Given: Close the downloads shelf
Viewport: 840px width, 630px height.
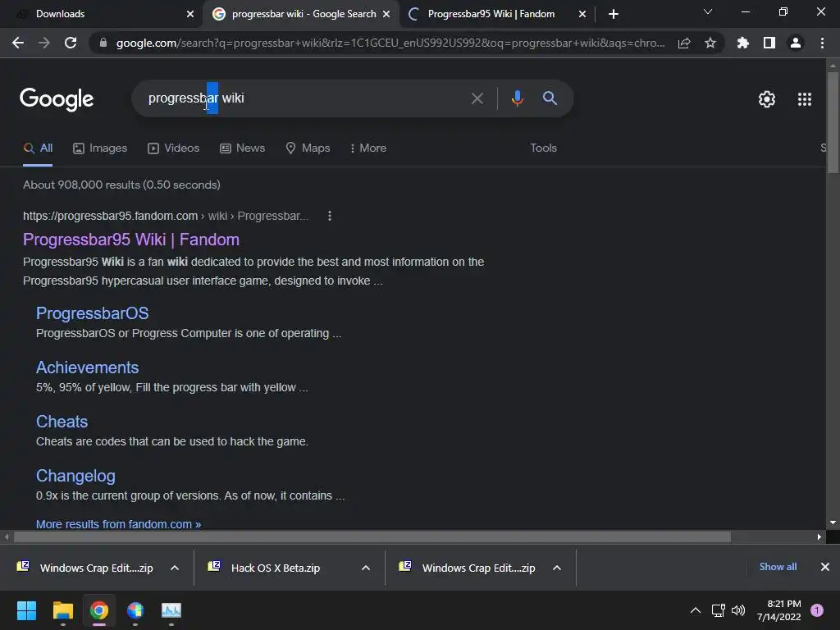Looking at the screenshot, I should 825,567.
